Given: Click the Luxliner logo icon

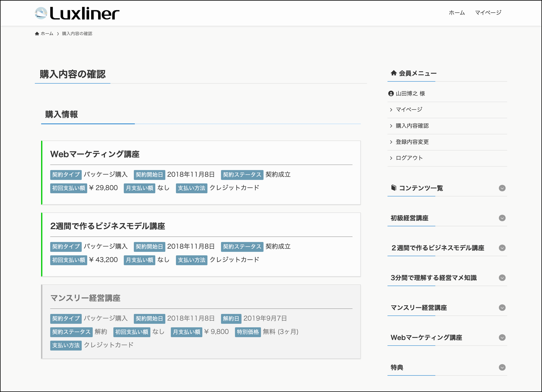Looking at the screenshot, I should pos(41,13).
